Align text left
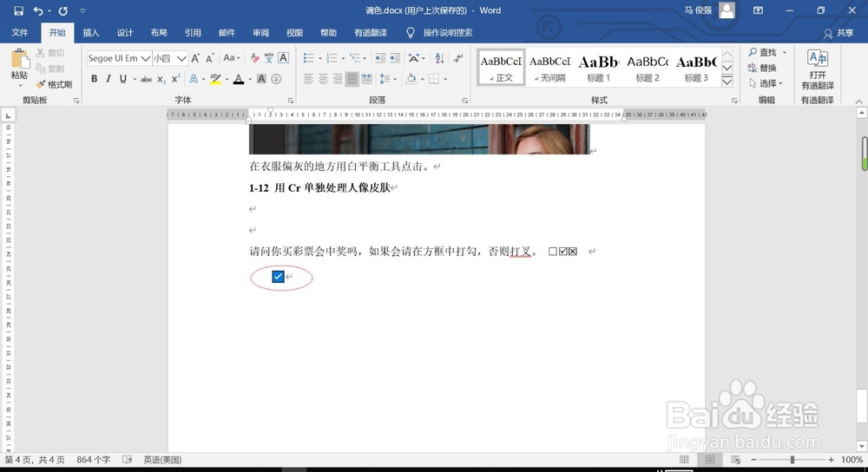Screen dimensions: 868x472 [309, 79]
